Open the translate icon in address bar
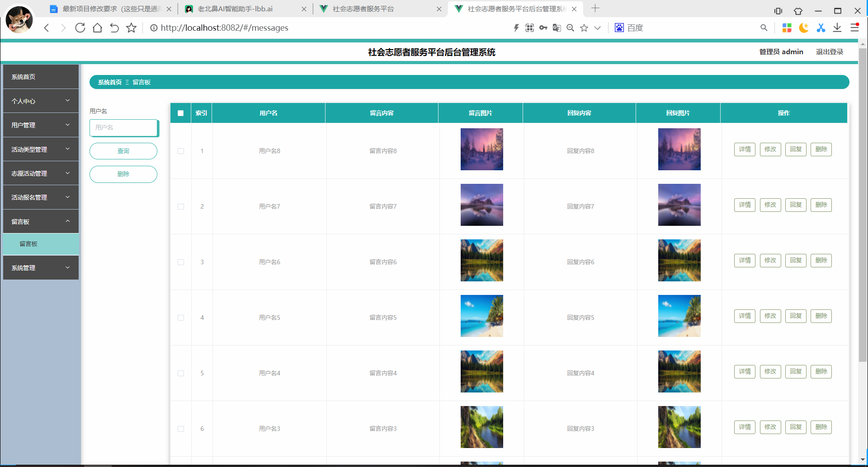868x467 pixels. click(x=557, y=28)
